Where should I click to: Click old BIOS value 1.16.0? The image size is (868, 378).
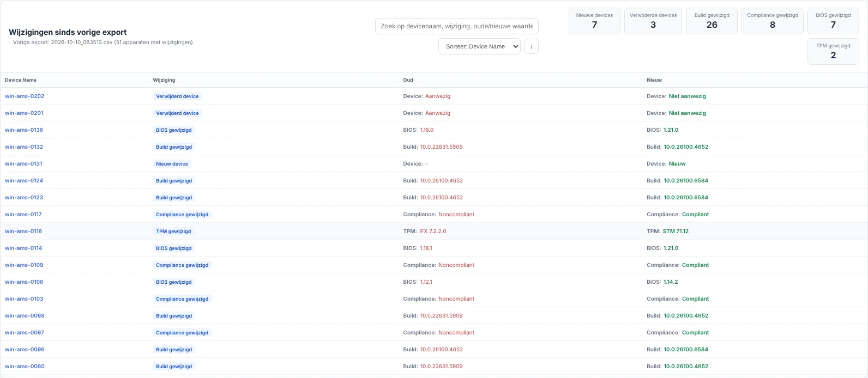(x=426, y=130)
